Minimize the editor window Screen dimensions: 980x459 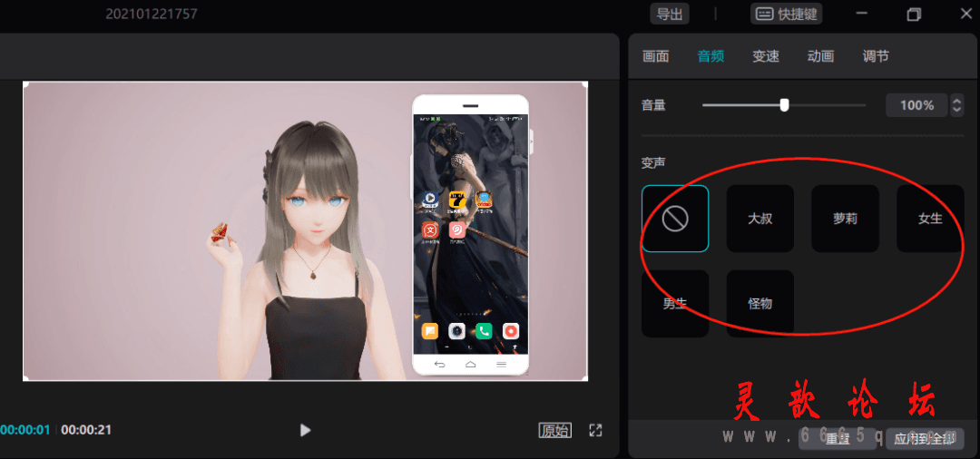coord(861,14)
